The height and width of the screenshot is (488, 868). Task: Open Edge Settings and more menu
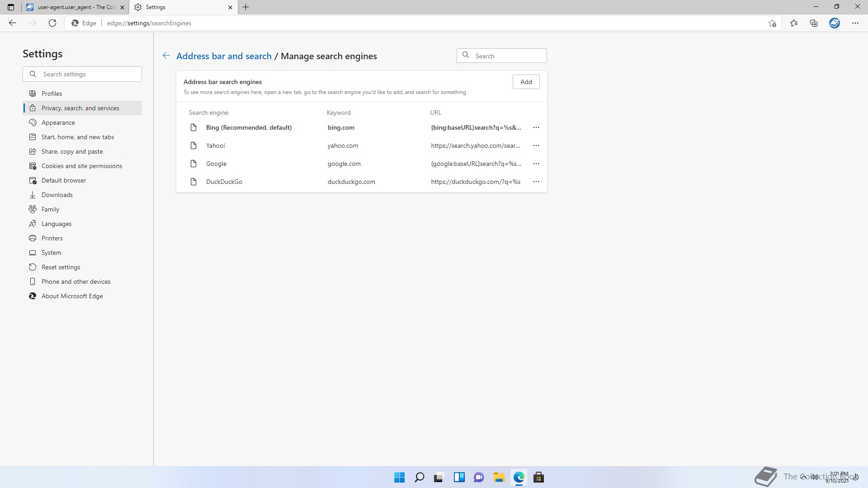(855, 23)
